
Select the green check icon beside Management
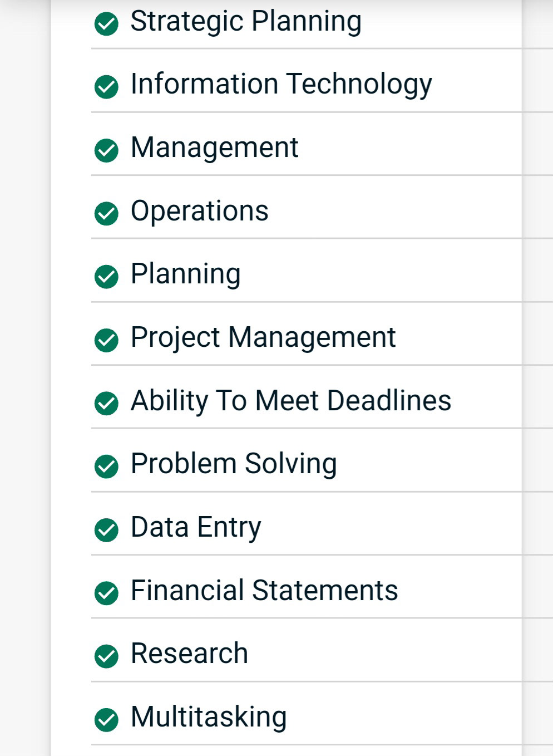point(106,150)
